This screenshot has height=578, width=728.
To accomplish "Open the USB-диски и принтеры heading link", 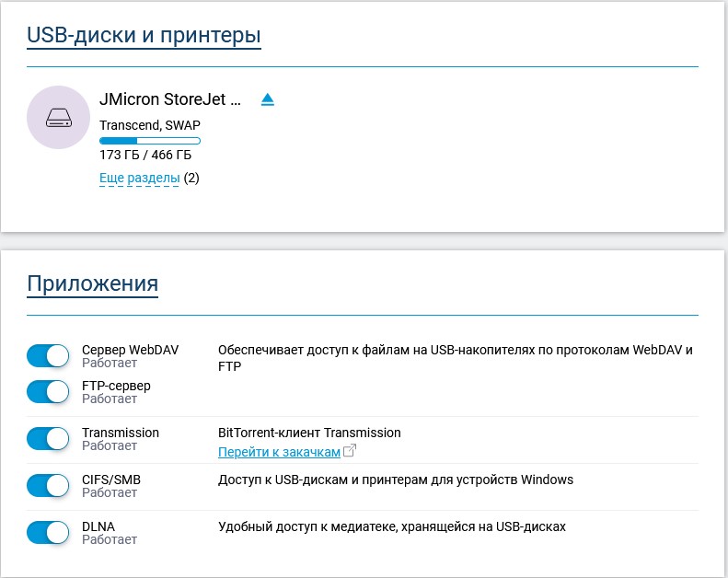I will [x=144, y=35].
